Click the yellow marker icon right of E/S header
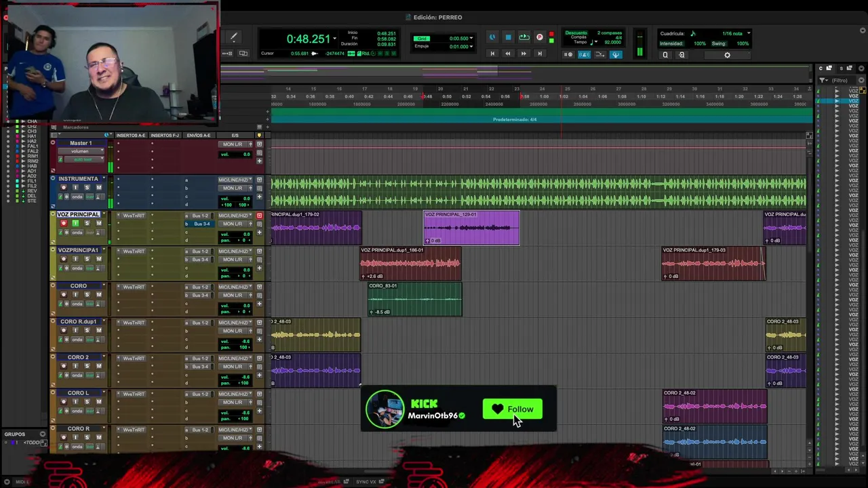This screenshot has width=868, height=488. point(258,136)
